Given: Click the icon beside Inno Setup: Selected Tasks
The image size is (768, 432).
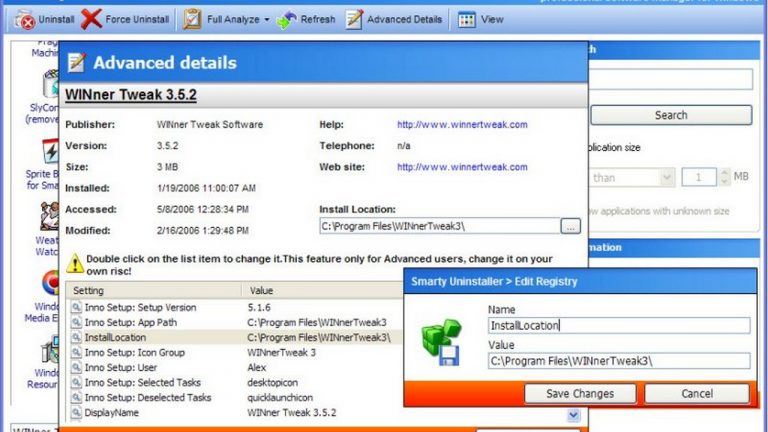Looking at the screenshot, I should [76, 383].
